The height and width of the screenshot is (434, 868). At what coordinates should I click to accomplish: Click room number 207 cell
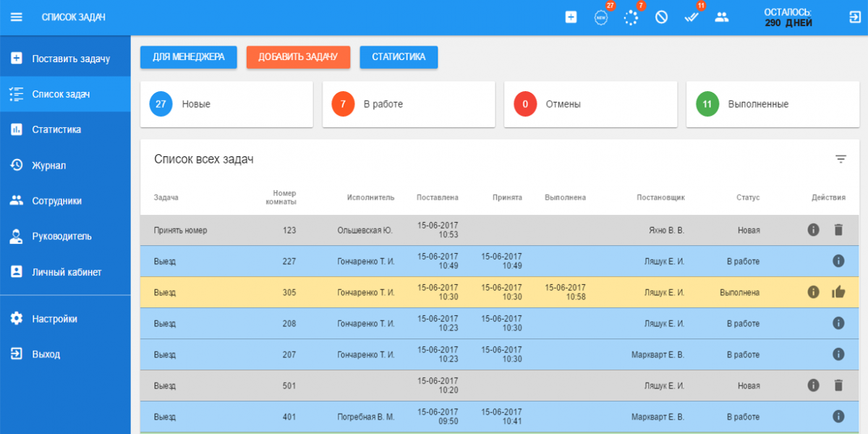pos(289,354)
